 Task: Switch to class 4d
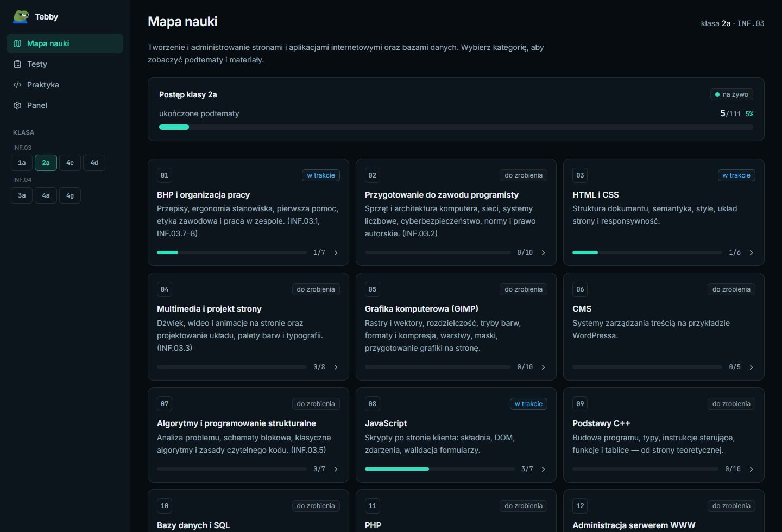(94, 163)
